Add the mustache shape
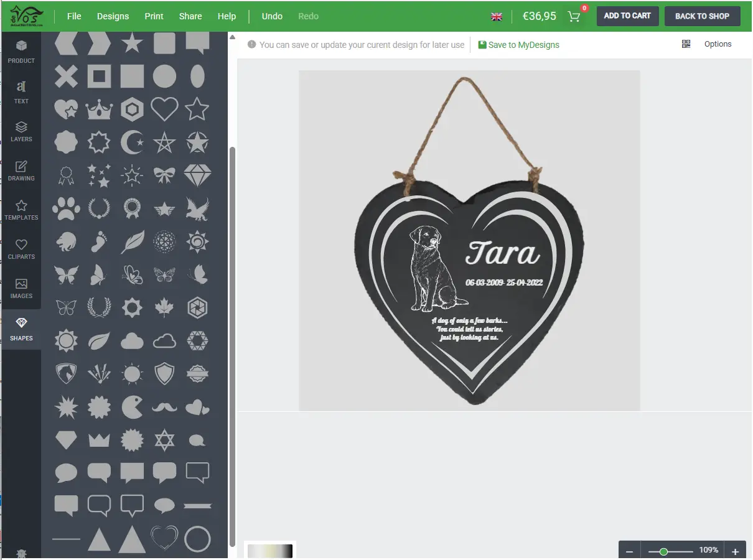753x560 pixels. [164, 408]
